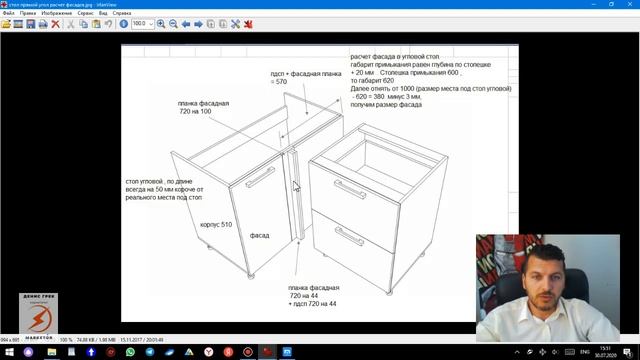Click the Open file folder icon
Screen dimensions: 640x360
click(6, 24)
